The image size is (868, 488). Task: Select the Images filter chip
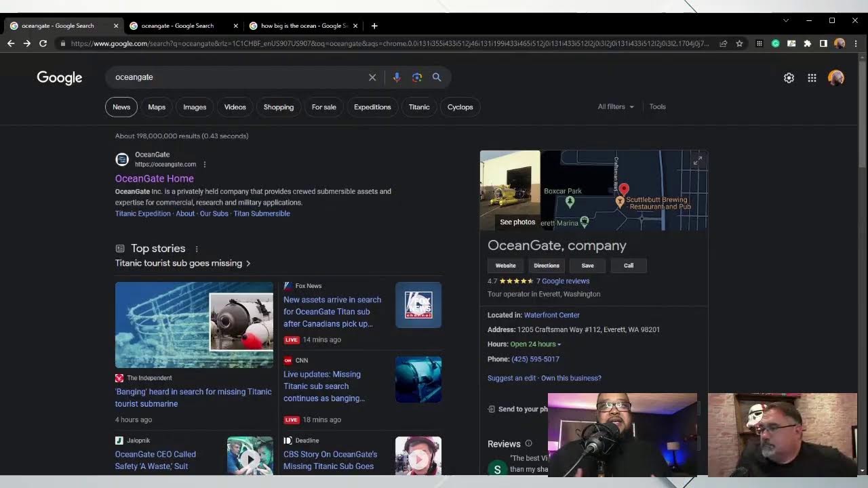point(195,107)
